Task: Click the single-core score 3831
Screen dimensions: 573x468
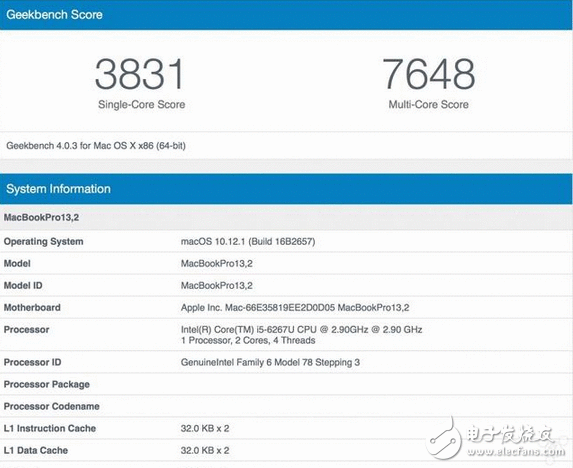Action: [140, 74]
